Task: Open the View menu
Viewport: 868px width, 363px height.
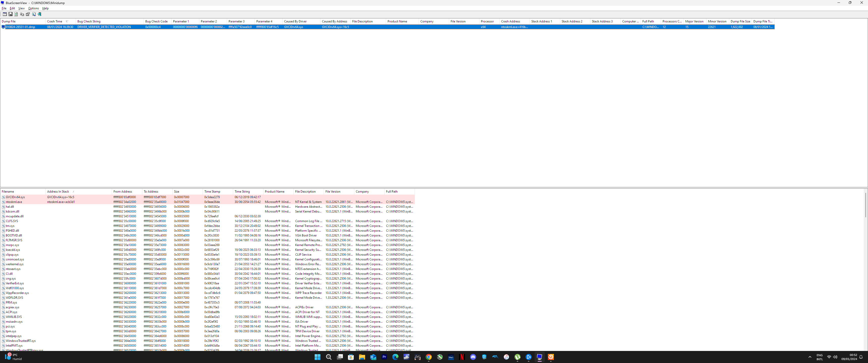Action: (x=21, y=8)
